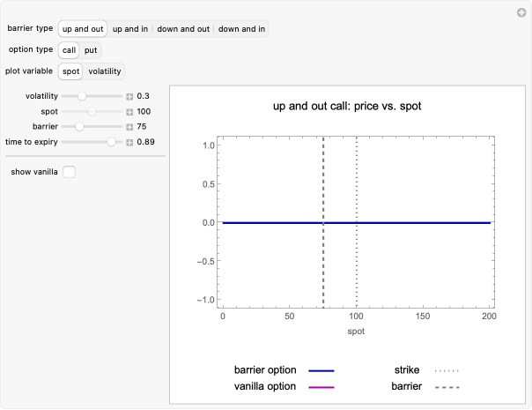Open the panel options plus icon top right
532x410 pixels.
point(521,13)
